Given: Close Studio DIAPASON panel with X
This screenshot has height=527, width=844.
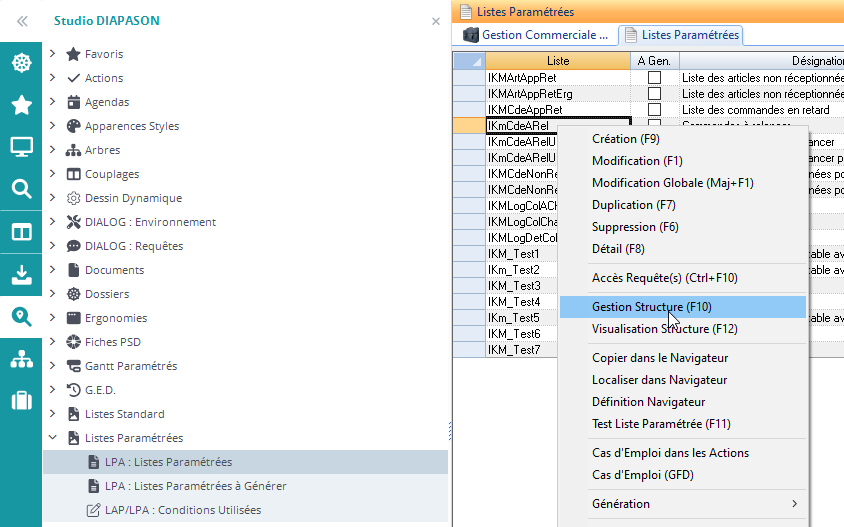Looking at the screenshot, I should [x=435, y=21].
